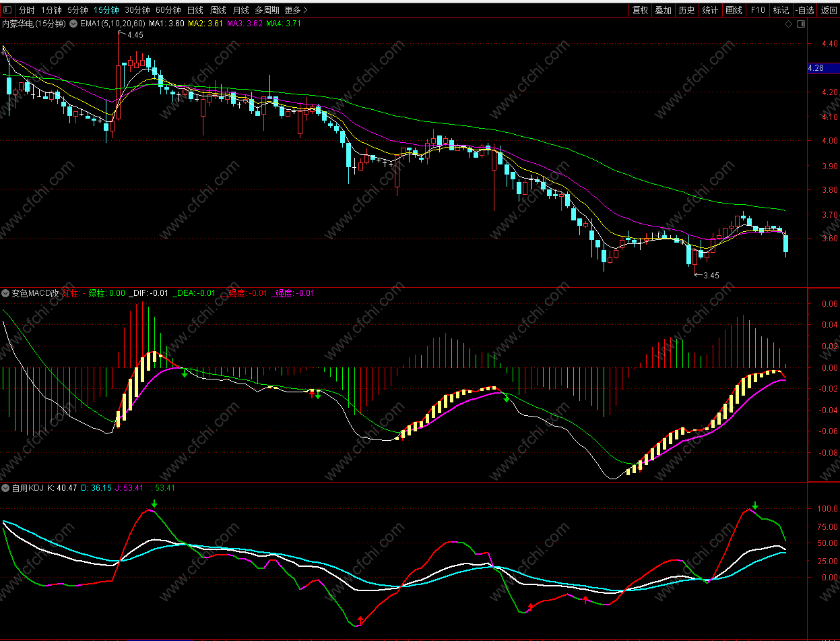
Task: Click the 变色MACD改 indicator name
Action: [x=35, y=293]
